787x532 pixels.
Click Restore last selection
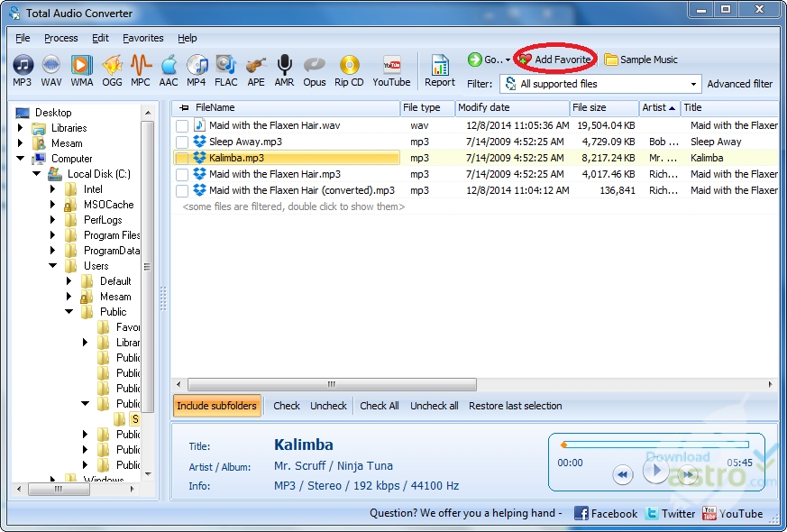[x=516, y=406]
